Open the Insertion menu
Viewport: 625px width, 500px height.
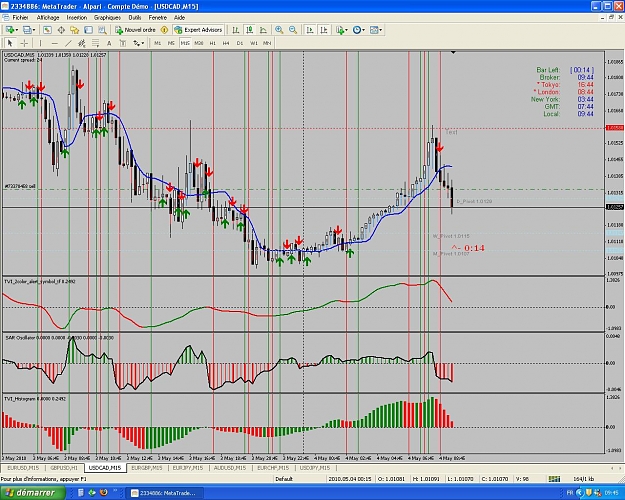[77, 18]
